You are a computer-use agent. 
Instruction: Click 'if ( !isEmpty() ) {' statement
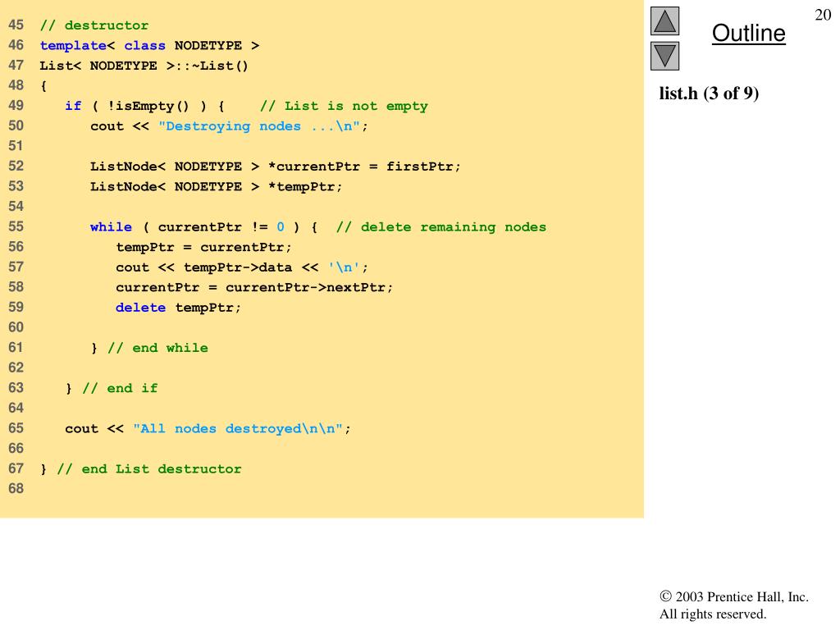[144, 106]
